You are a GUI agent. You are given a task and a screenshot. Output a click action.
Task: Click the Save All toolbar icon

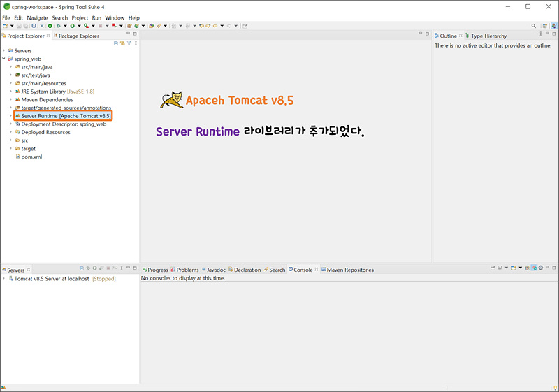(26, 26)
